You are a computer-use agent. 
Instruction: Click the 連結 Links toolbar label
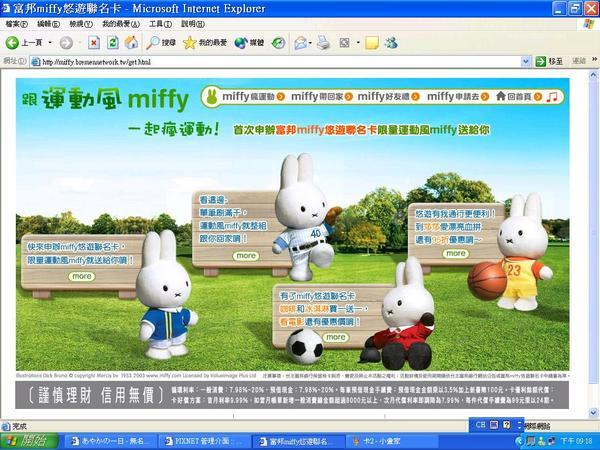579,61
